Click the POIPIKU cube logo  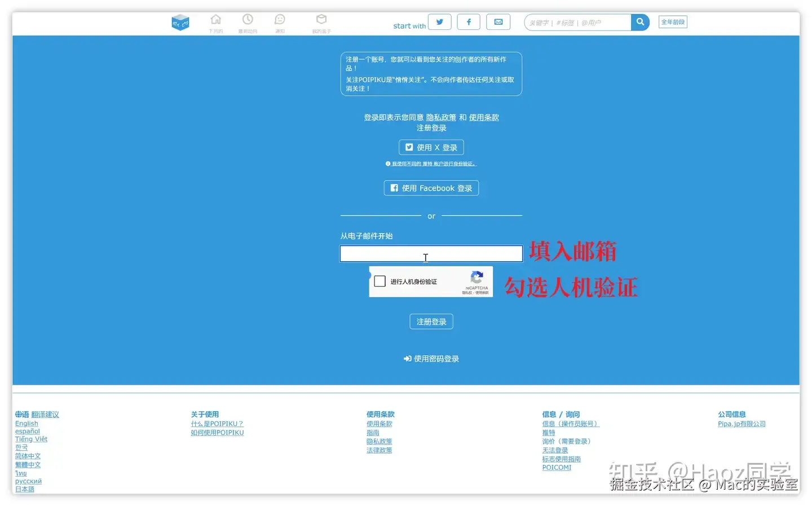click(x=180, y=23)
